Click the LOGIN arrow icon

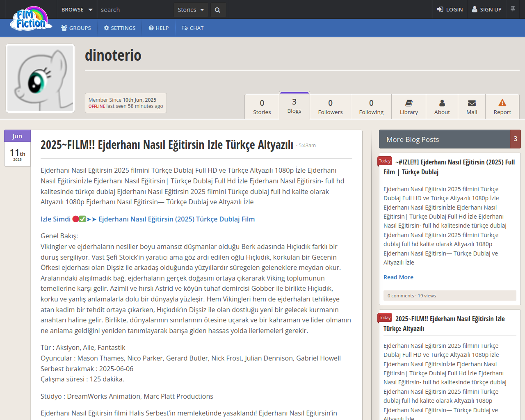[440, 9]
